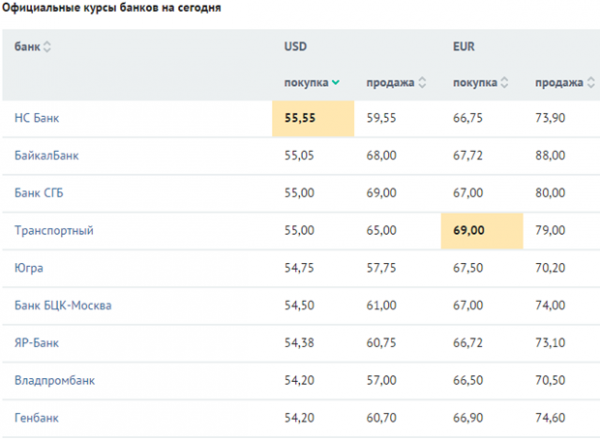This screenshot has height=439, width=600.
Task: Open the НС Банк link
Action: tap(37, 118)
